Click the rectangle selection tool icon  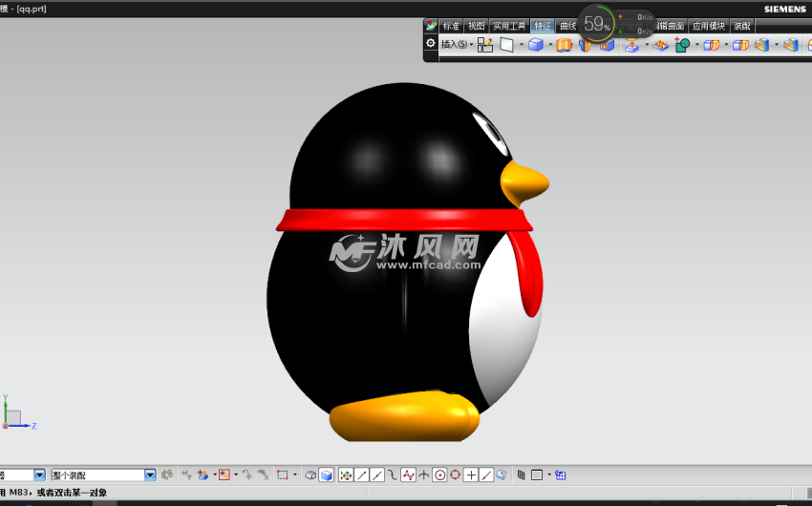pos(283,474)
